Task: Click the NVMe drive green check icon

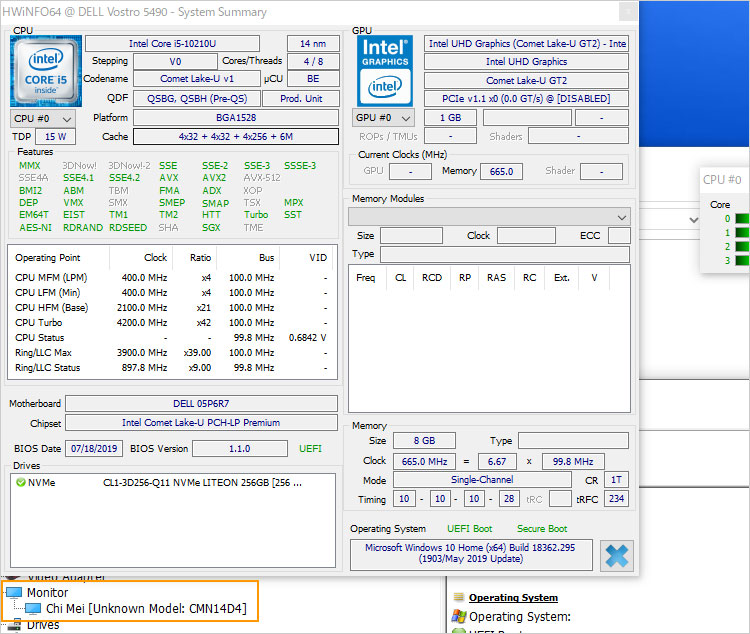Action: pos(21,482)
